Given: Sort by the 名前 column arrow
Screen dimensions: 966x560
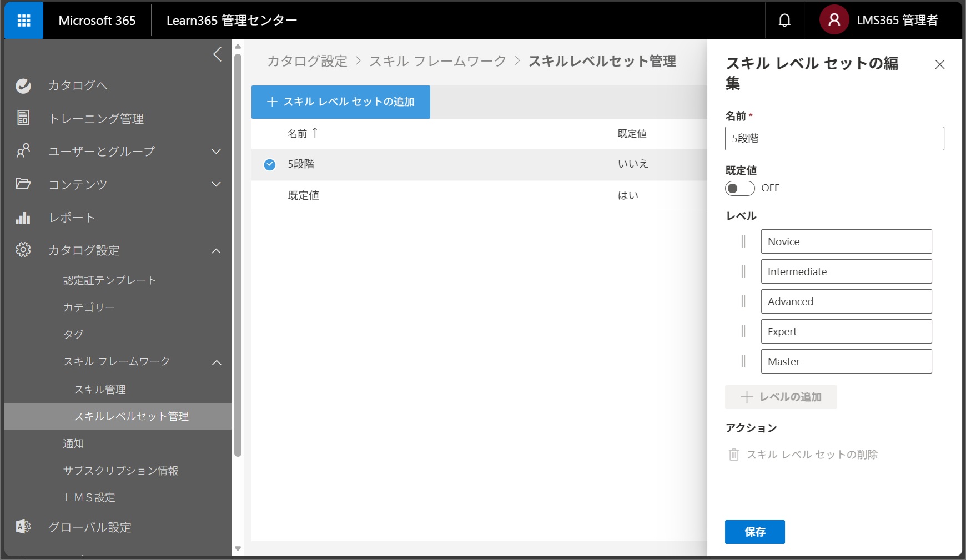Looking at the screenshot, I should coord(315,133).
